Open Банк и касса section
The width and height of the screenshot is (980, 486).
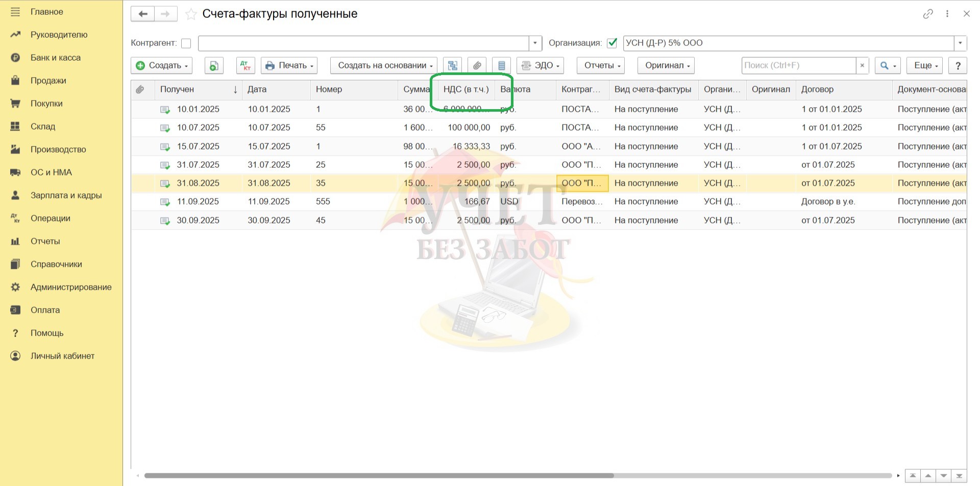tap(56, 58)
